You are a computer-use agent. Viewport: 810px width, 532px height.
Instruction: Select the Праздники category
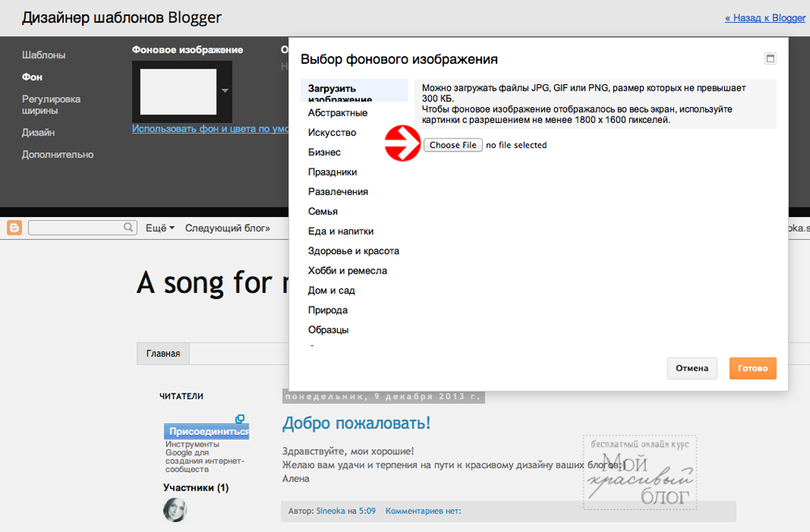coord(332,172)
